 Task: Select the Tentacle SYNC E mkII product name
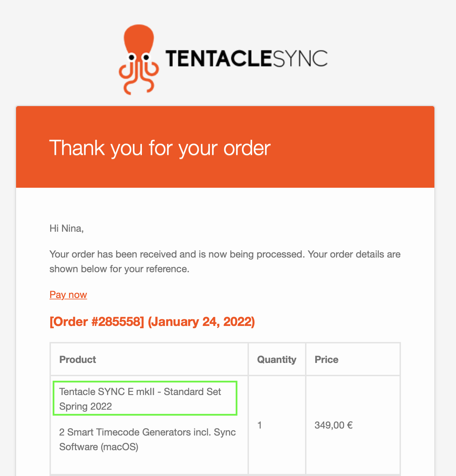[x=140, y=399]
